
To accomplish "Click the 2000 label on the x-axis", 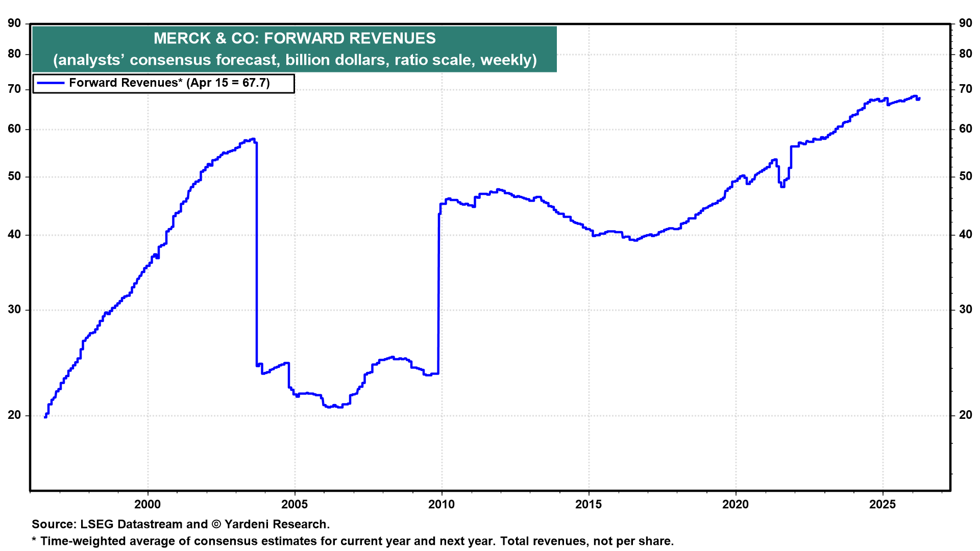I will point(148,505).
